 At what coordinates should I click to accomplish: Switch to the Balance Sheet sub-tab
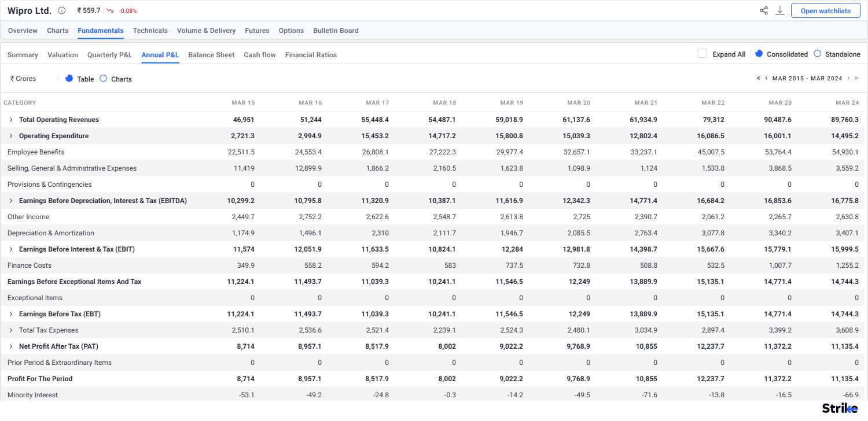[211, 55]
